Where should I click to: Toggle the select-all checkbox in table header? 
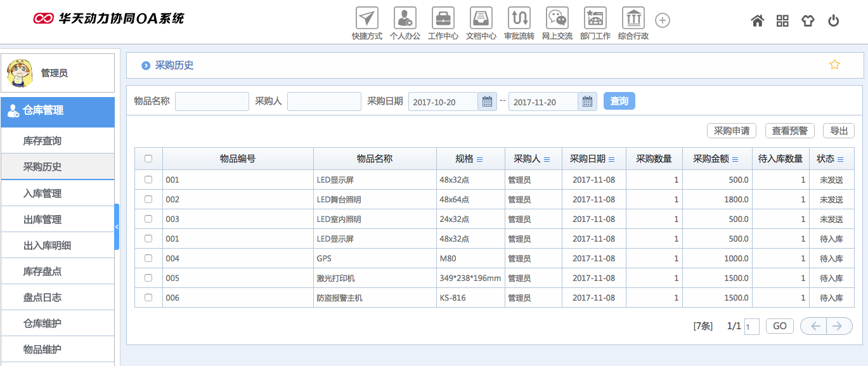148,159
